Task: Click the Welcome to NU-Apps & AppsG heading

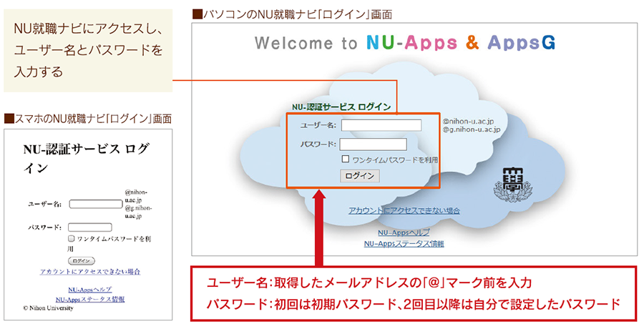Action: [x=405, y=43]
